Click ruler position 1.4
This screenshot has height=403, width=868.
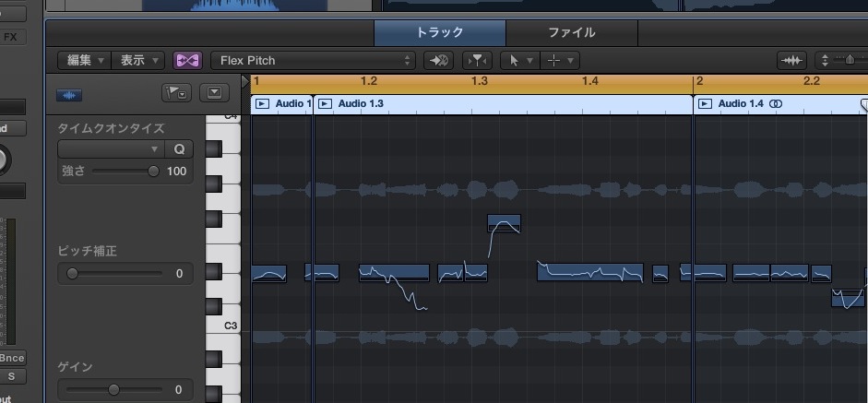tap(590, 81)
